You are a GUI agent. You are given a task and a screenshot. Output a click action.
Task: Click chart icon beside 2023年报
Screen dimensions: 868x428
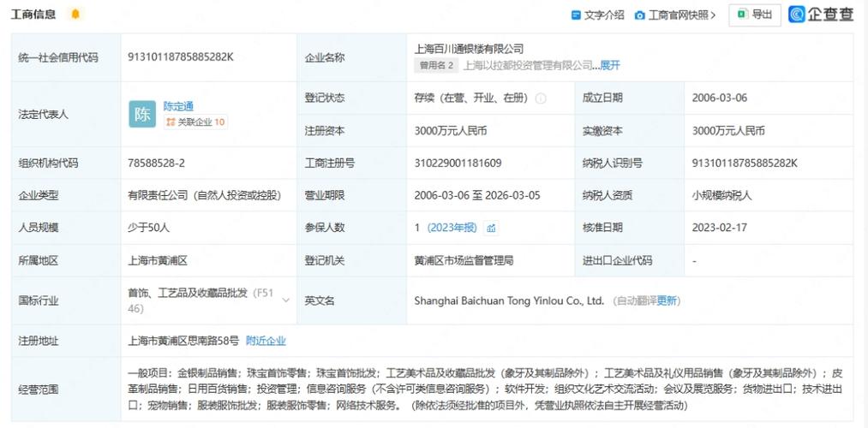[x=491, y=228]
